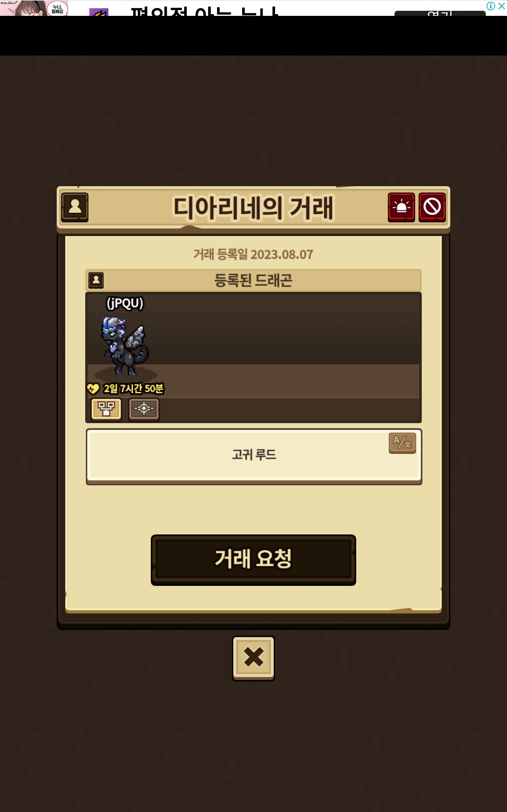Open owner profile icon beside 등록된 드래곤

tap(96, 280)
